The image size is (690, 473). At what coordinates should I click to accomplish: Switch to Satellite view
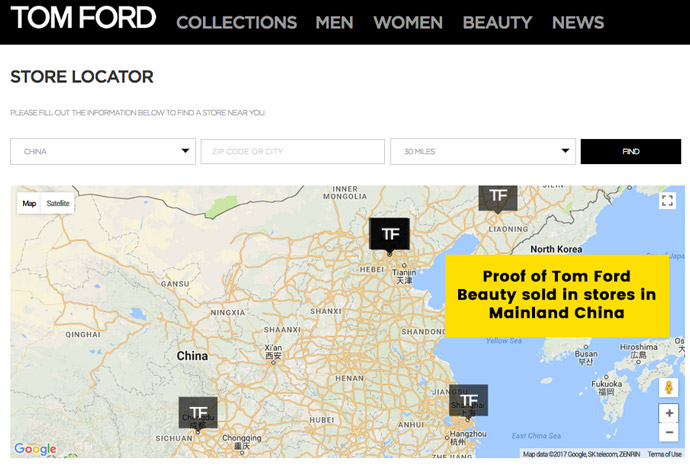[x=58, y=203]
